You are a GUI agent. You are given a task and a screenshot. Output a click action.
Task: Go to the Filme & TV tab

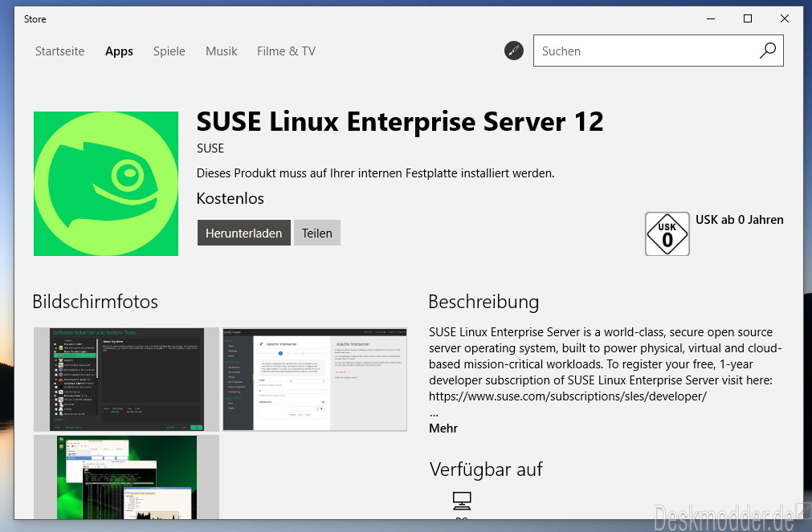287,51
